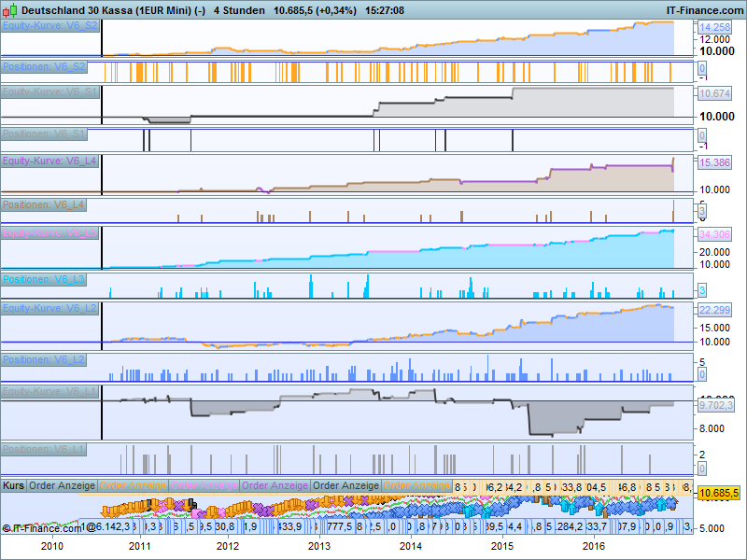Click the 2010 label on the time axis

[52, 546]
